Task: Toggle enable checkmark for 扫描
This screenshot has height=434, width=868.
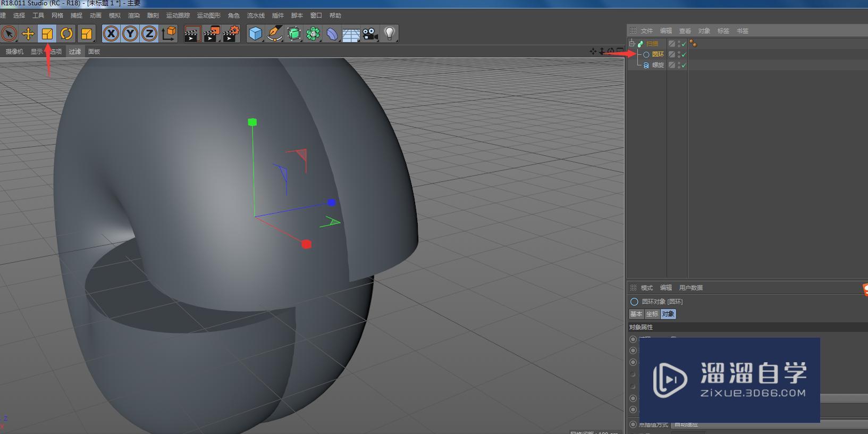Action: point(684,44)
